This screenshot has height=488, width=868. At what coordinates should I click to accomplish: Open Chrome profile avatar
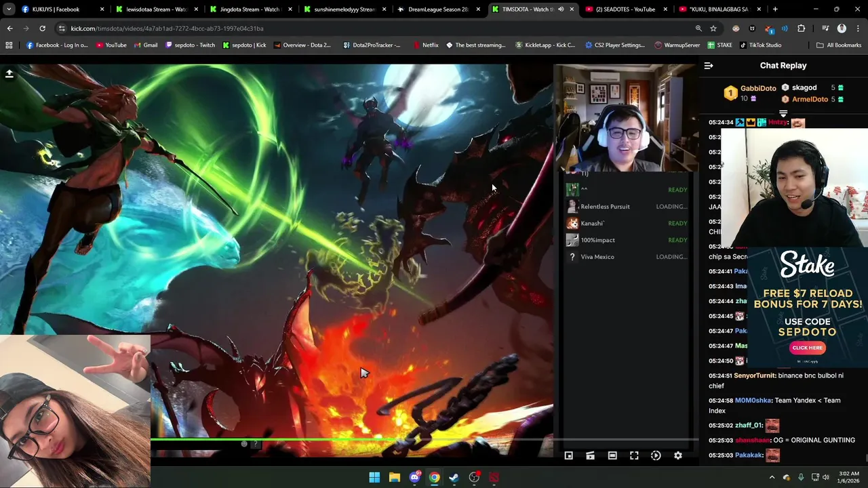[x=842, y=28]
